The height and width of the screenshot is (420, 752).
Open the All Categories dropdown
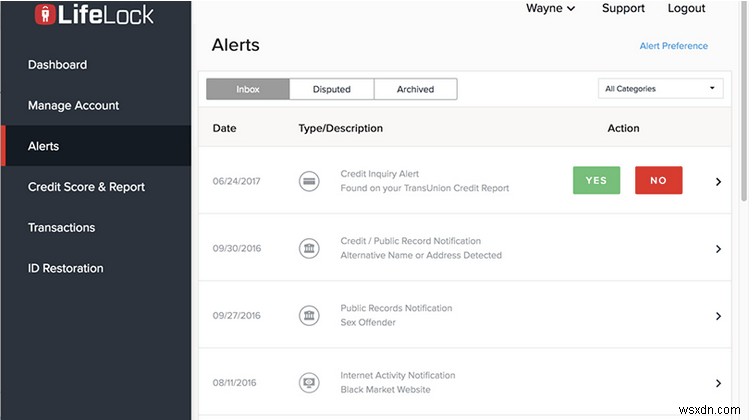(x=660, y=89)
